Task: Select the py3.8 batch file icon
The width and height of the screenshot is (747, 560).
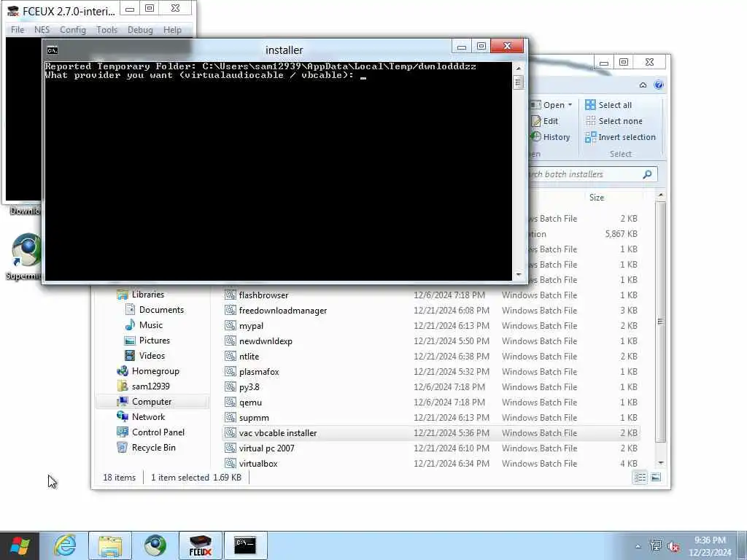Action: pyautogui.click(x=231, y=386)
